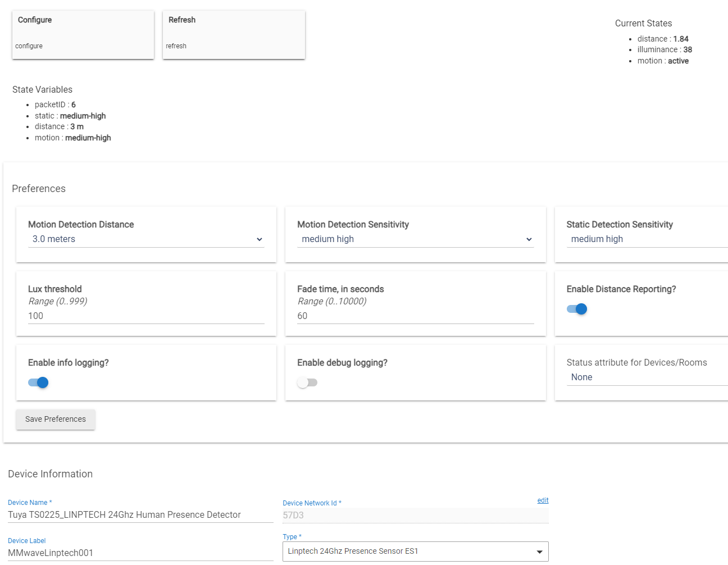Open the device Type dropdown
Screen dimensions: 728x565
coord(416,552)
